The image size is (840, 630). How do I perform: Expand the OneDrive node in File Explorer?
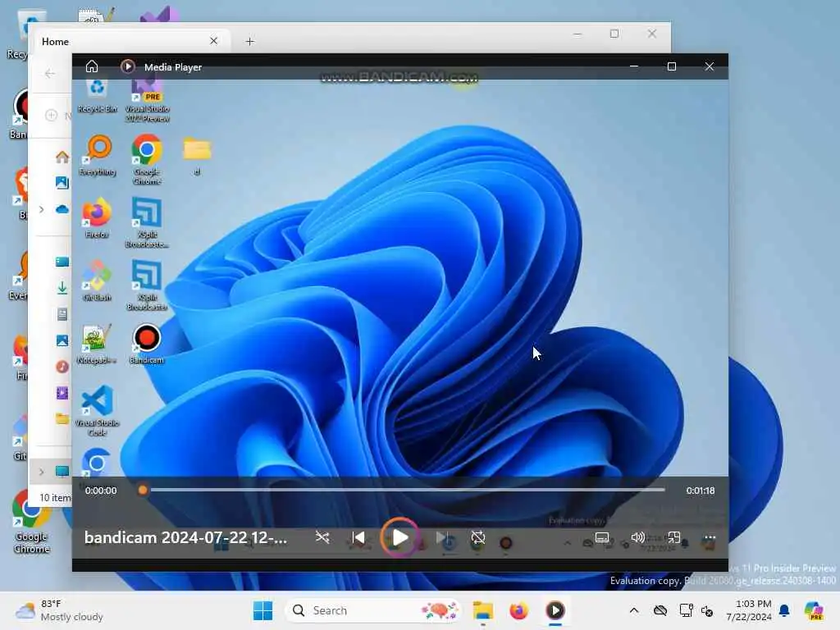(41, 209)
